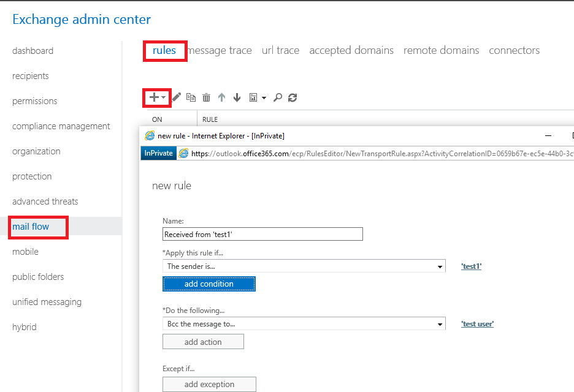Open permissions section

(x=35, y=101)
